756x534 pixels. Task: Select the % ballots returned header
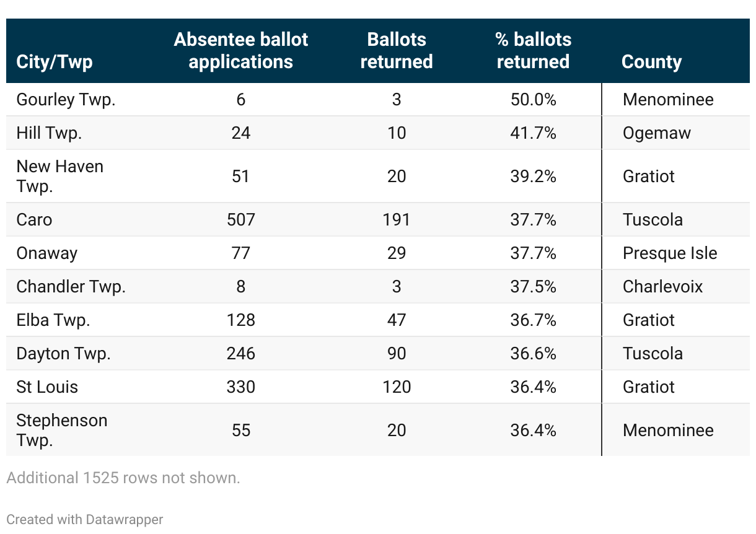coord(533,51)
